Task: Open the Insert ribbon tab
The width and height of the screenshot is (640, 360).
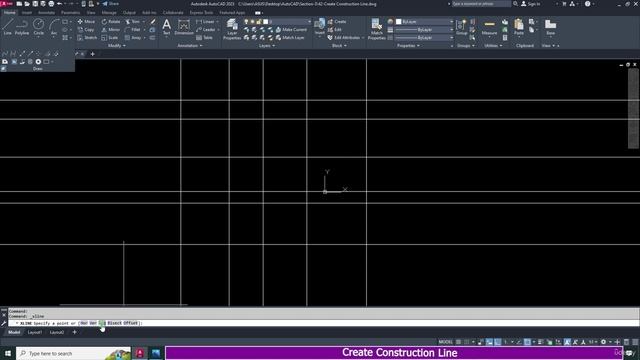Action: (27, 13)
